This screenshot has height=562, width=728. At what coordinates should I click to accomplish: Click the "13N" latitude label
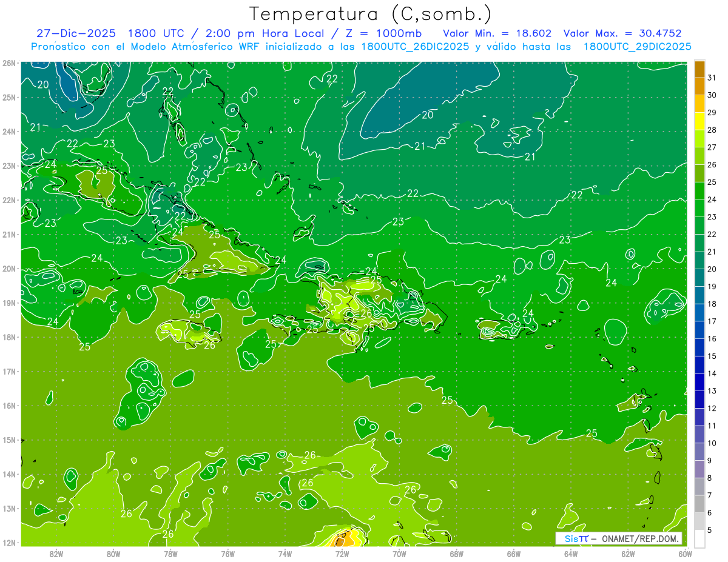click(x=9, y=509)
